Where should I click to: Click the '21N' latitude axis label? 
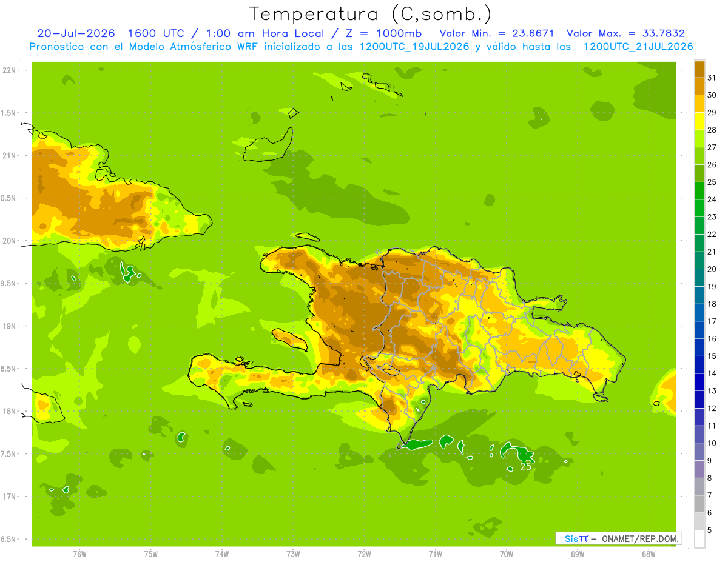click(x=10, y=155)
